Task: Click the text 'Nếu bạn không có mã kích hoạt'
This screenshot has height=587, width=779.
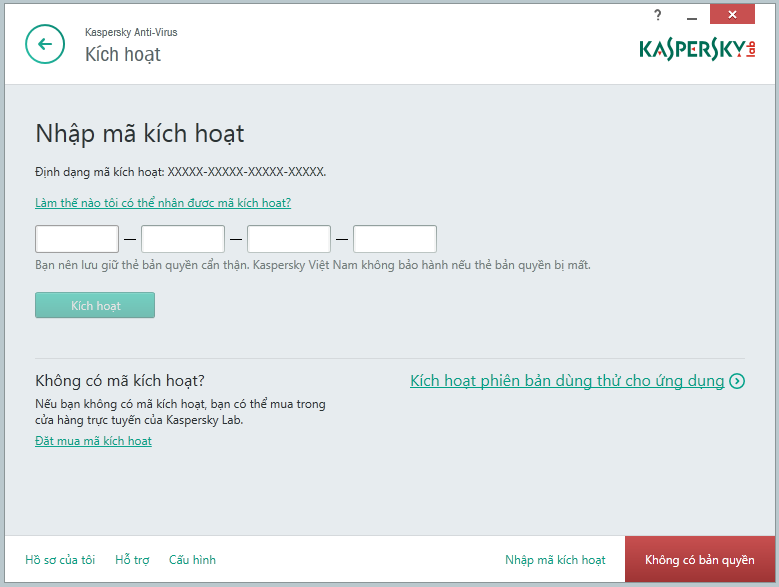Action: pos(121,404)
